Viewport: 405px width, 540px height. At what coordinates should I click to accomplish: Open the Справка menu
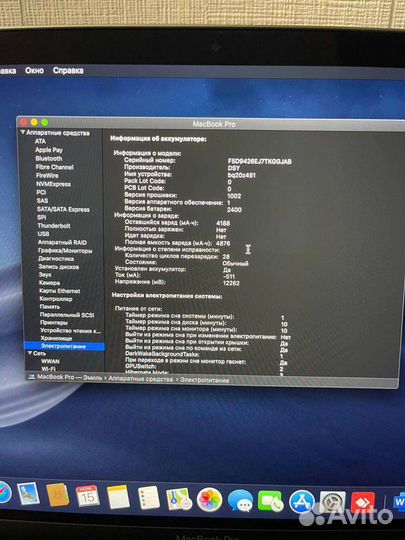click(x=68, y=71)
